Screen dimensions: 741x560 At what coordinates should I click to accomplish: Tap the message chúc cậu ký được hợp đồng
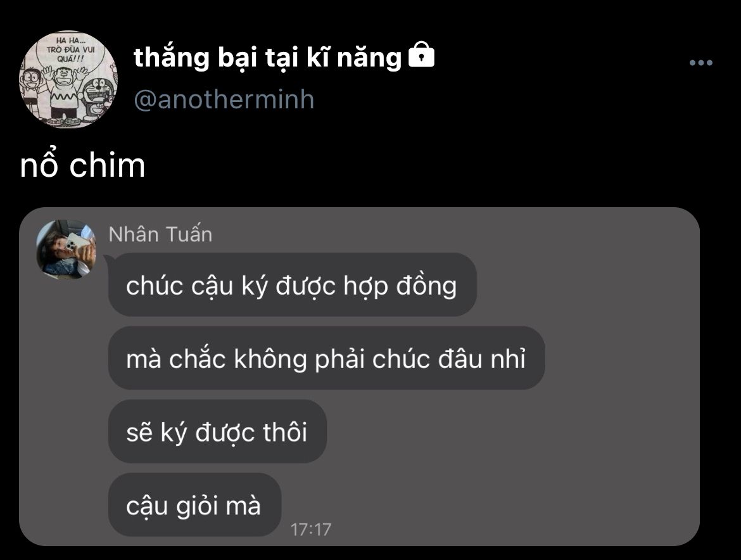[x=292, y=285]
